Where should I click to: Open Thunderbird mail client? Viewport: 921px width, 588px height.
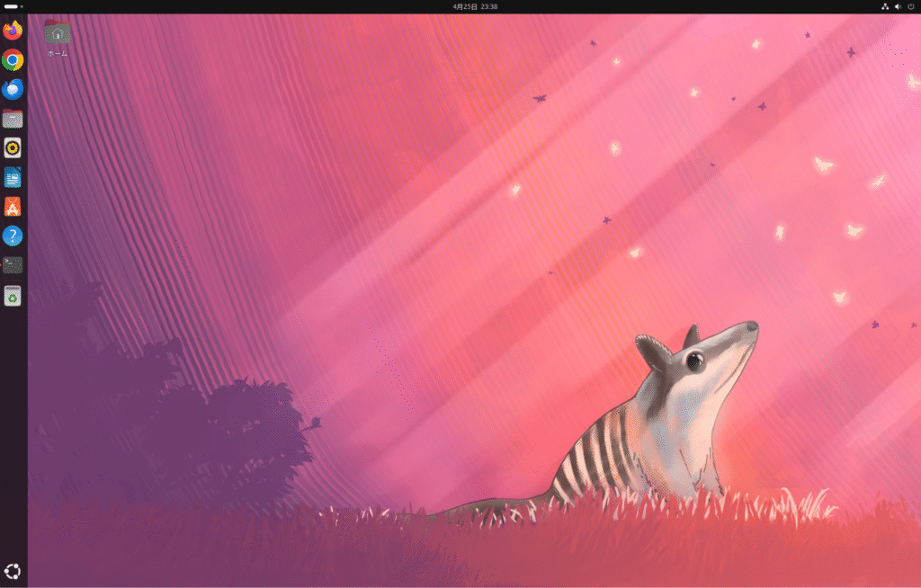click(13, 90)
